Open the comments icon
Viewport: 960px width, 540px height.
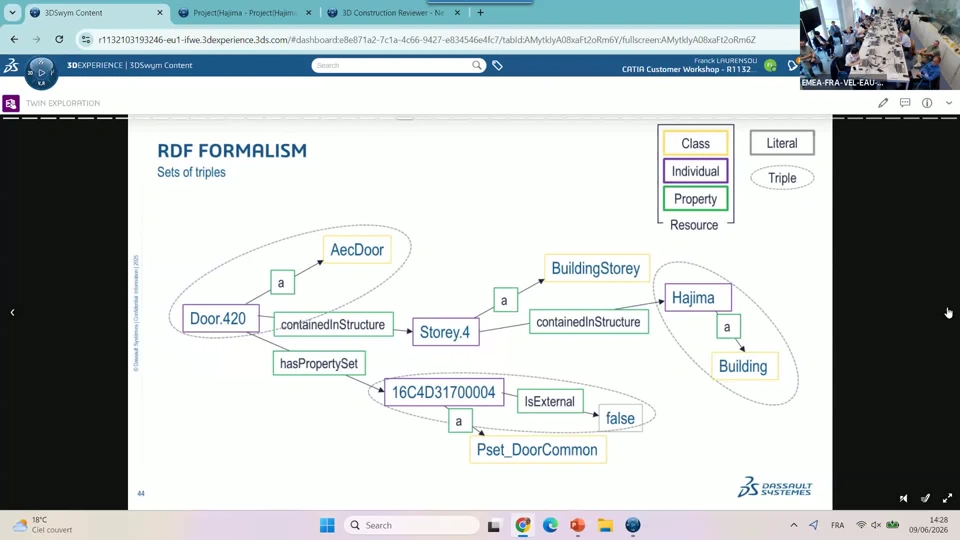[x=905, y=103]
